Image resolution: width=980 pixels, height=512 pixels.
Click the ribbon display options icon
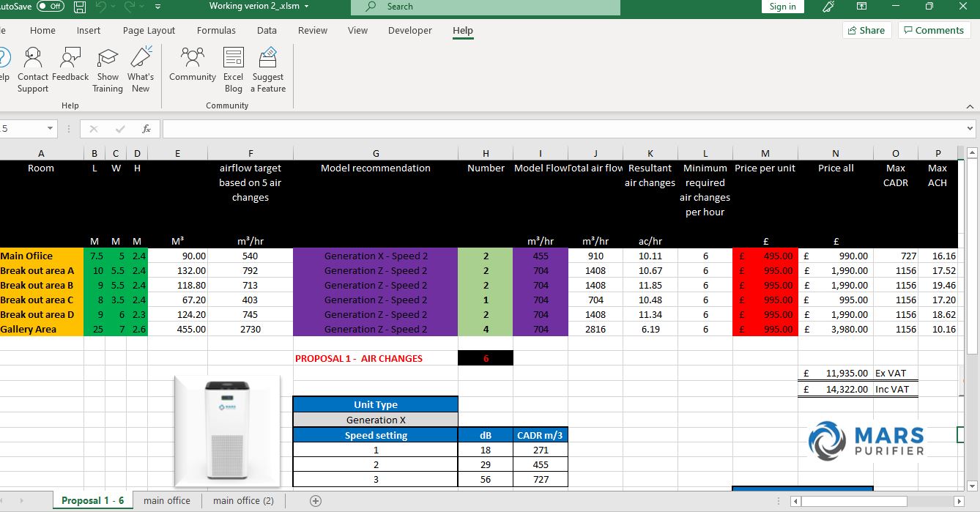(860, 6)
